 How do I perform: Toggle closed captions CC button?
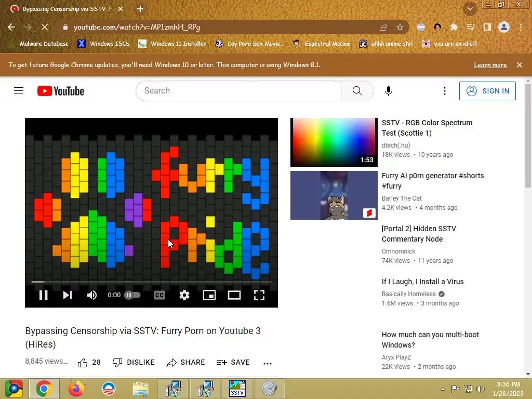pos(159,295)
